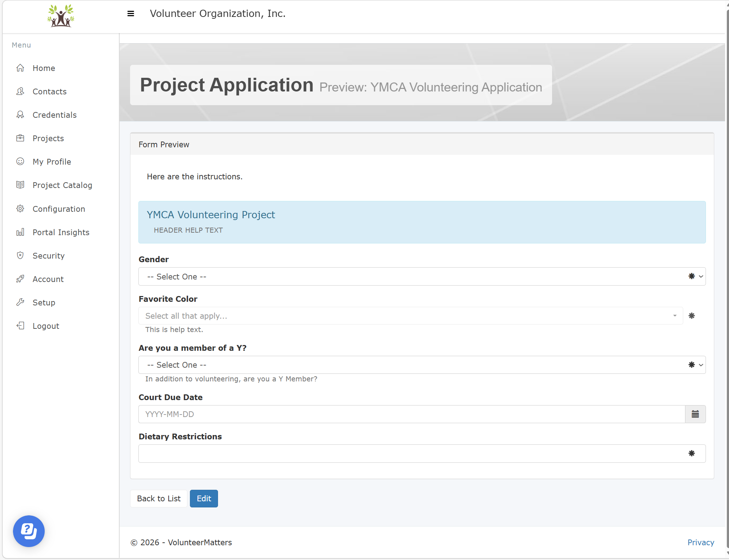Open the help chat bubble widget
The width and height of the screenshot is (729, 560).
[x=29, y=531]
